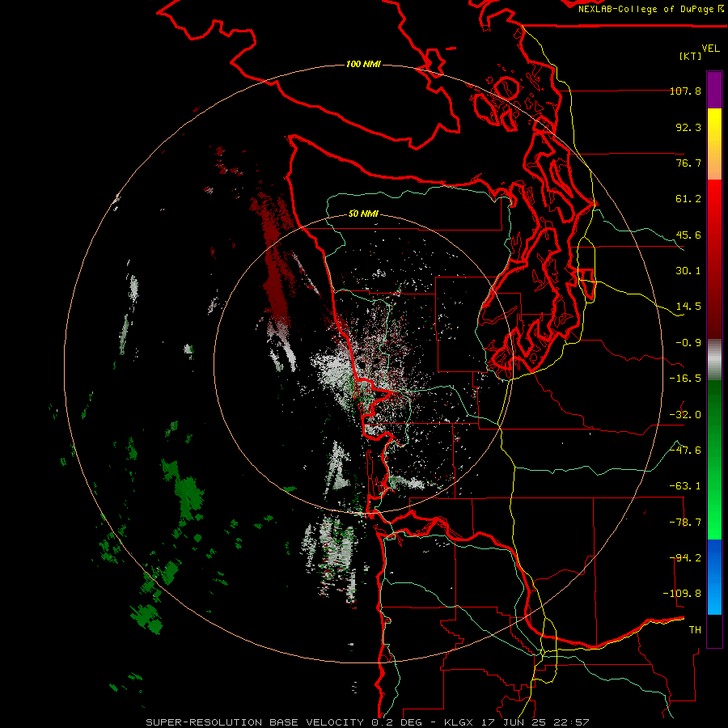Click the VEL legend heading
This screenshot has width=728, height=728.
[x=710, y=49]
